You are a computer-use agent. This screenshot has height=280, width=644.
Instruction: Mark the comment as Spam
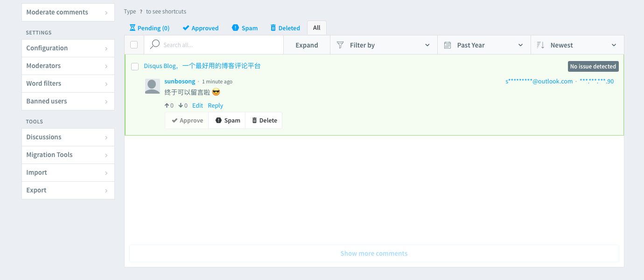tap(227, 120)
